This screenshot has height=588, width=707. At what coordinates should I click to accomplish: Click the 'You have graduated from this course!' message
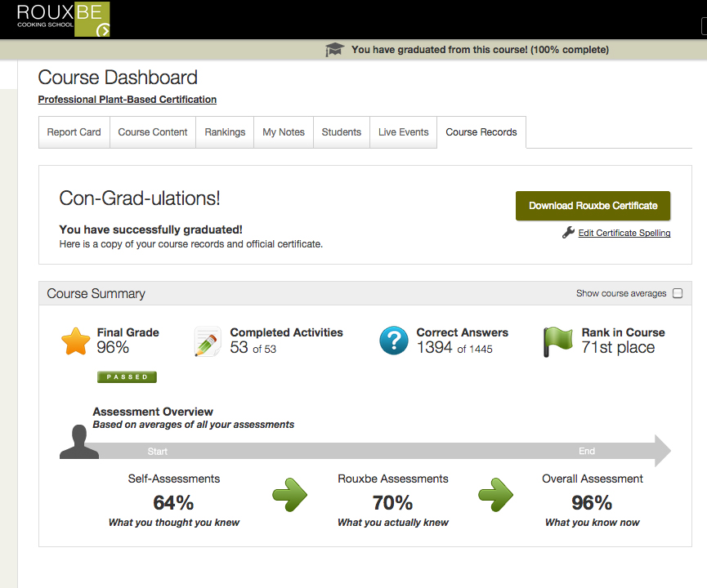point(481,50)
